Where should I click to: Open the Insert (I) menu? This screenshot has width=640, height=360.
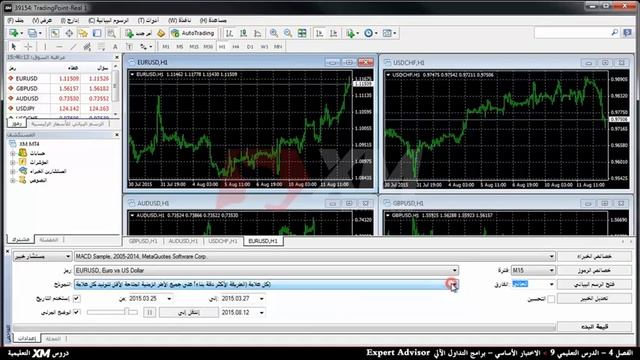70,20
